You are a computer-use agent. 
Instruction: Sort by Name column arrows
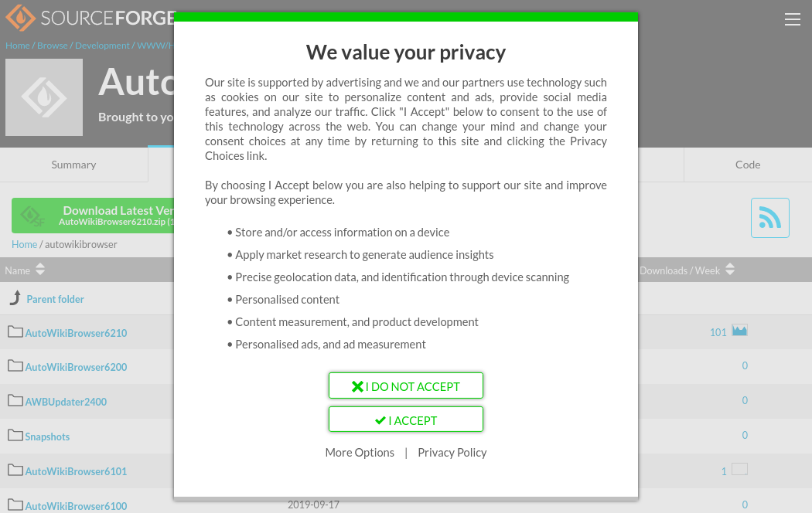[x=40, y=270]
